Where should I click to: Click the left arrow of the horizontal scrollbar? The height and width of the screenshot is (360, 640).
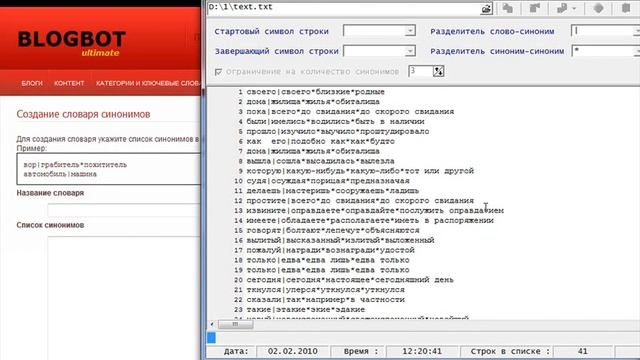(x=212, y=324)
